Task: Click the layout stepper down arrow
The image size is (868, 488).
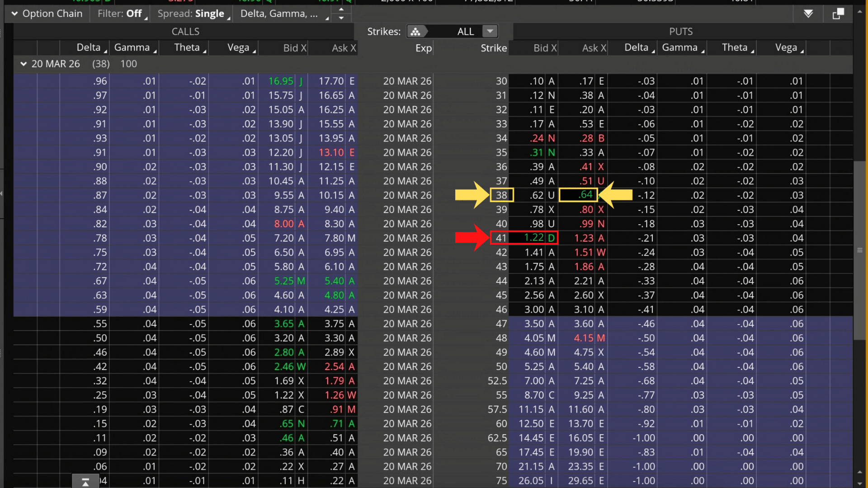Action: tap(341, 18)
